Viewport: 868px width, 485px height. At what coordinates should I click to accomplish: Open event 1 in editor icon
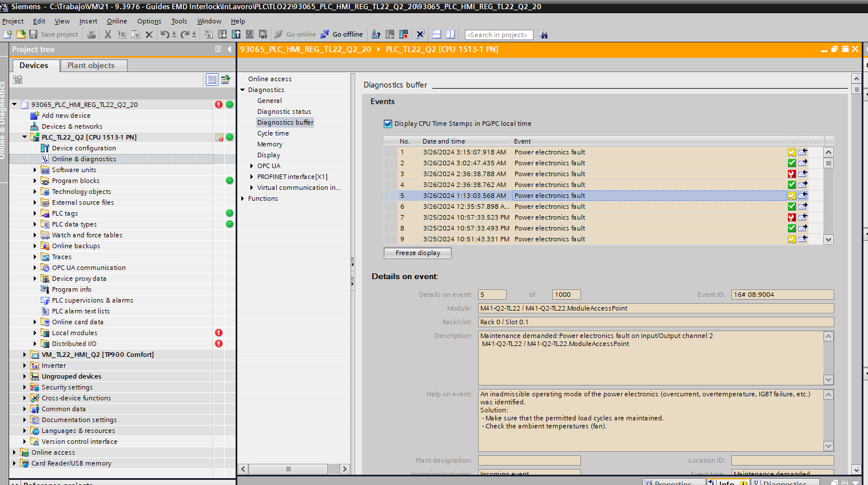pos(803,152)
